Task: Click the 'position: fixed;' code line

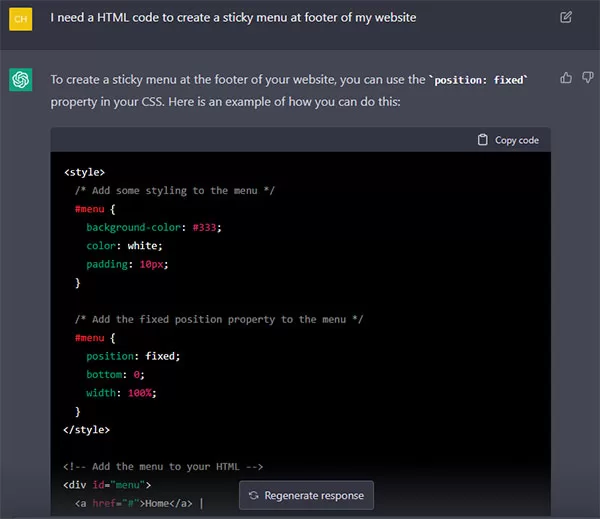Action: pos(133,356)
